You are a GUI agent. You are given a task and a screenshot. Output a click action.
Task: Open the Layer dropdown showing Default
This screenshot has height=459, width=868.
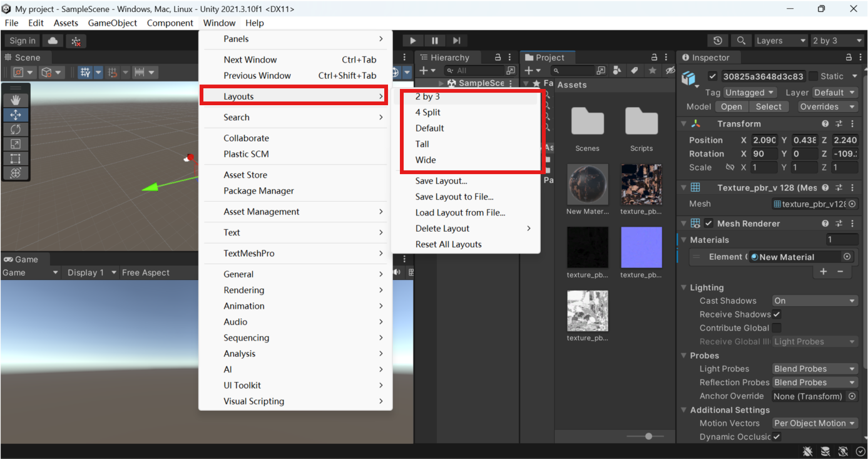[835, 93]
